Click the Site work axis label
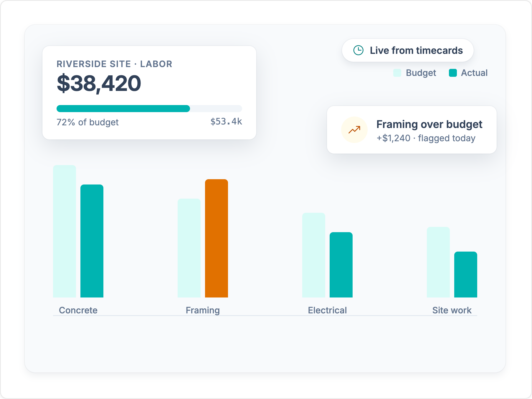Image resolution: width=532 pixels, height=399 pixels. coord(452,310)
